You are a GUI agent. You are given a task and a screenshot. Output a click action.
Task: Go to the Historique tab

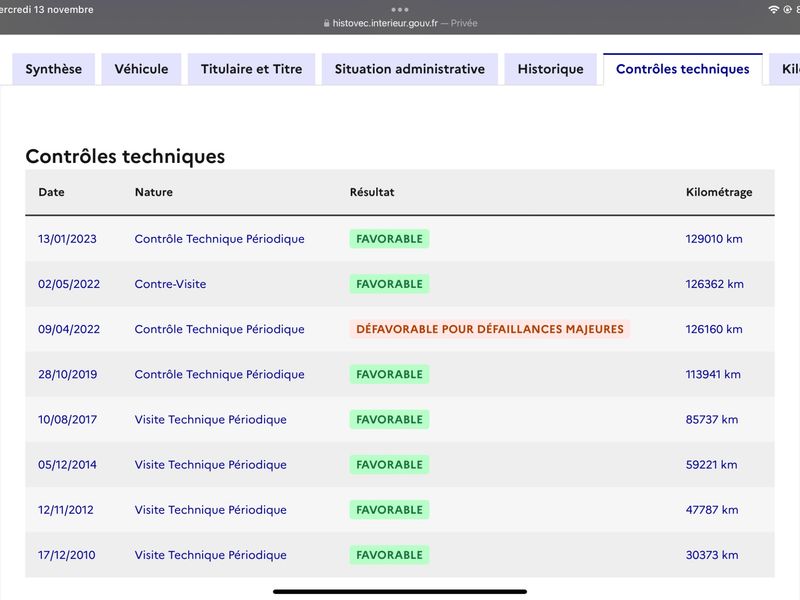coord(551,69)
